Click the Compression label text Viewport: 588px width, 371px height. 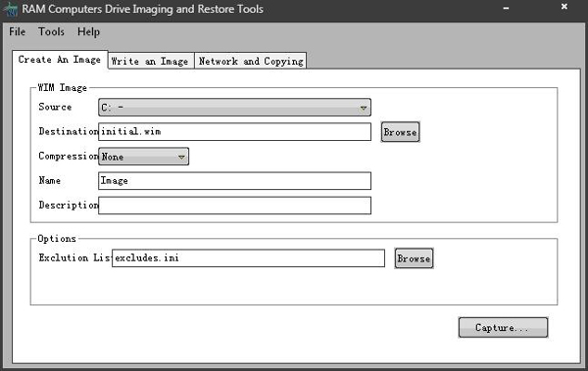point(69,156)
